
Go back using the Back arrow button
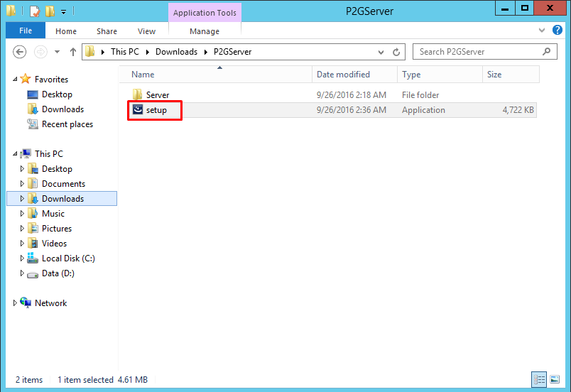click(x=20, y=52)
